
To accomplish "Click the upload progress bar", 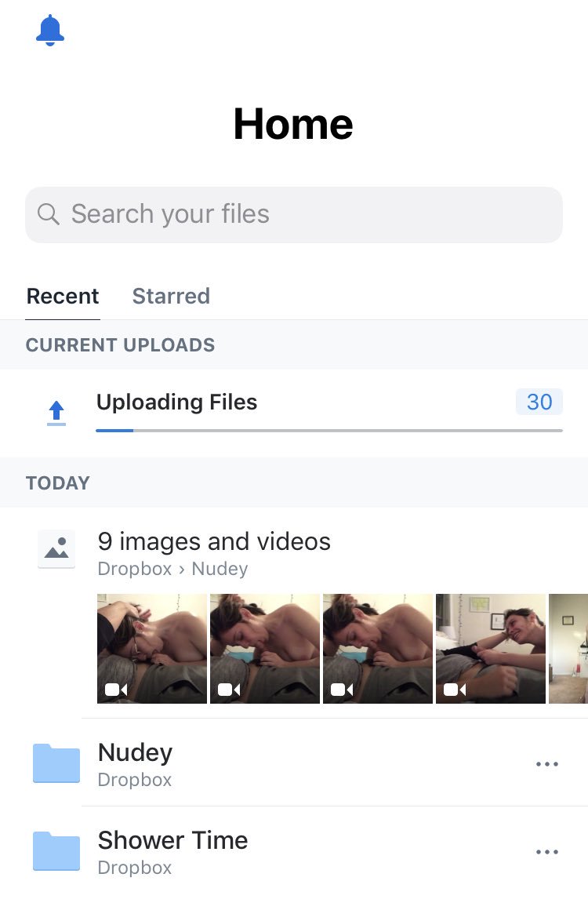I will pos(329,431).
